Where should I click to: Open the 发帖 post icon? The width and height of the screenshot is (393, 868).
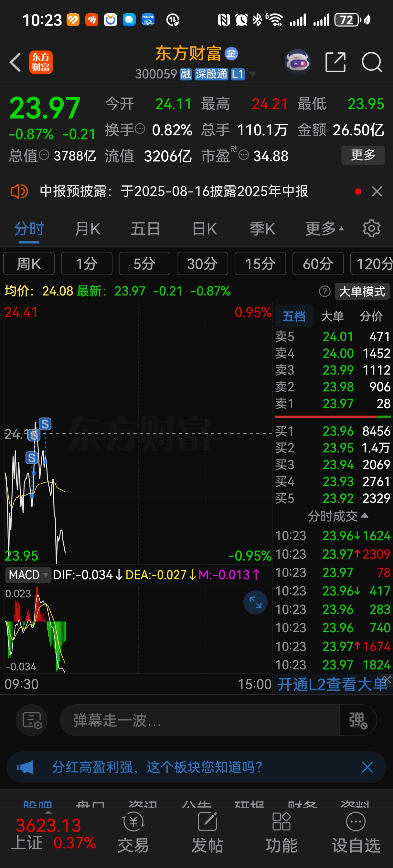207,832
